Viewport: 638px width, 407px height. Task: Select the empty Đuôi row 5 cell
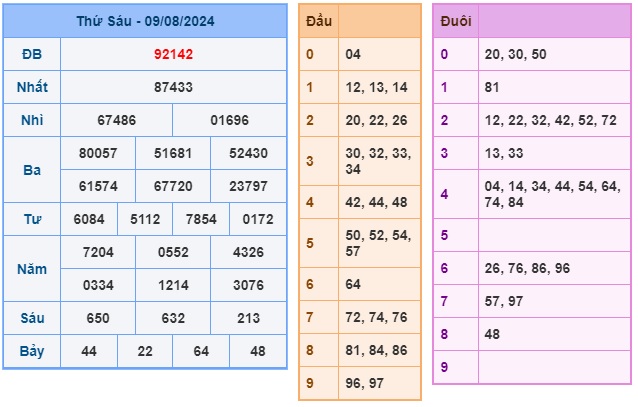point(555,235)
